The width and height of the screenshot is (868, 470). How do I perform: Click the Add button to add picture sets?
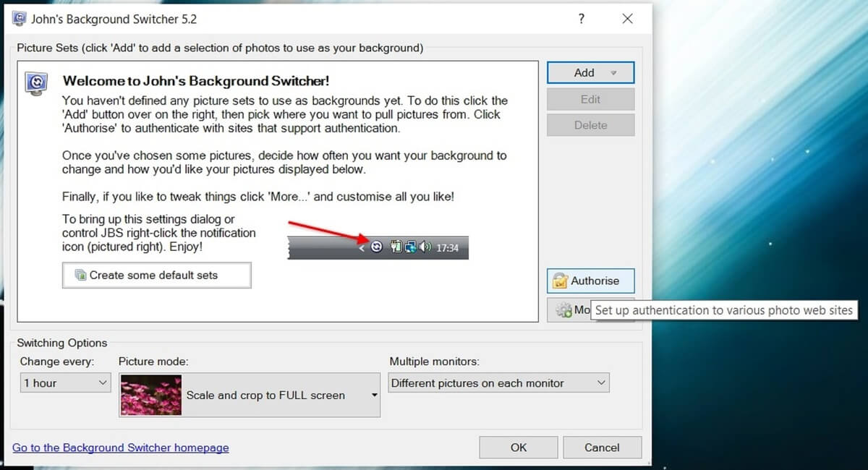590,72
